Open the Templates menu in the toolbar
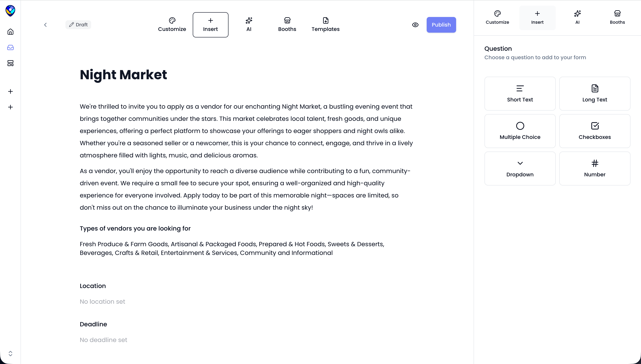 pos(325,25)
